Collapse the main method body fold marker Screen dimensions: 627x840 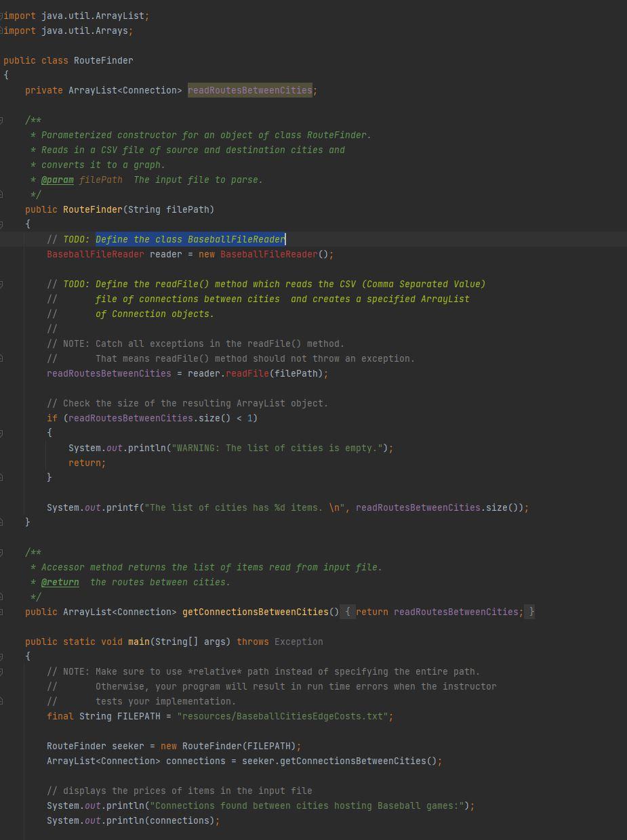click(x=1, y=656)
